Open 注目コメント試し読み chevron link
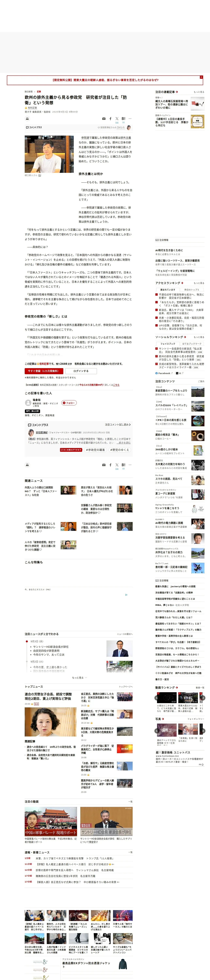Viewport: 210px width, 980px height. [x=118, y=425]
